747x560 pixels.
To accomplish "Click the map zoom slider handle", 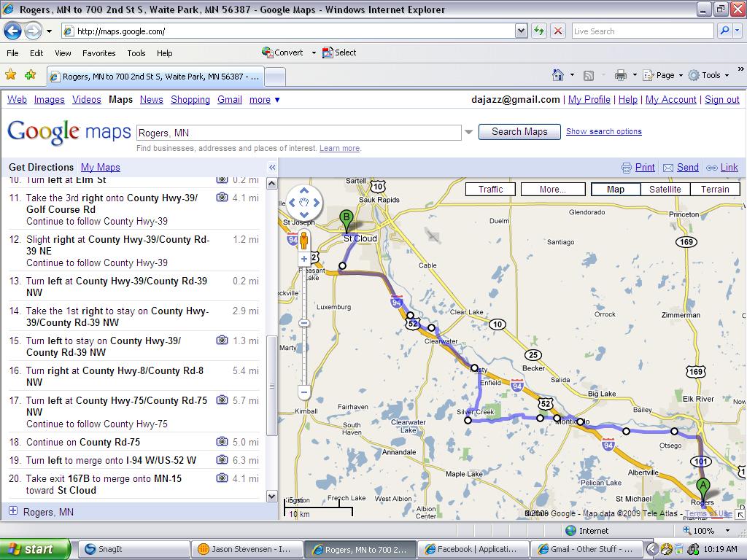I will (x=304, y=323).
